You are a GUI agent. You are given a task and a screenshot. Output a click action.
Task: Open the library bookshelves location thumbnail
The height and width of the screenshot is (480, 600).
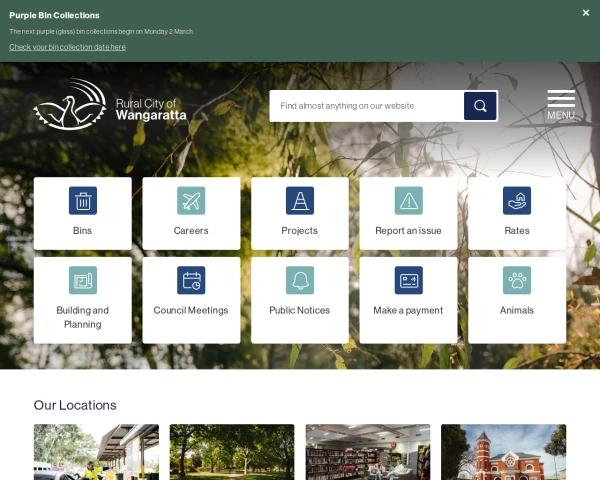coord(368,452)
